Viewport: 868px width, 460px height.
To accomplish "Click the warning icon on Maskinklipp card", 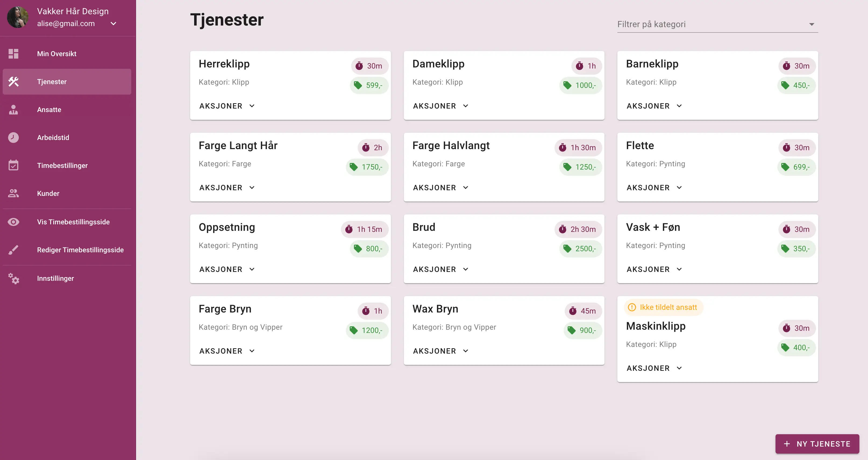I will (632, 307).
